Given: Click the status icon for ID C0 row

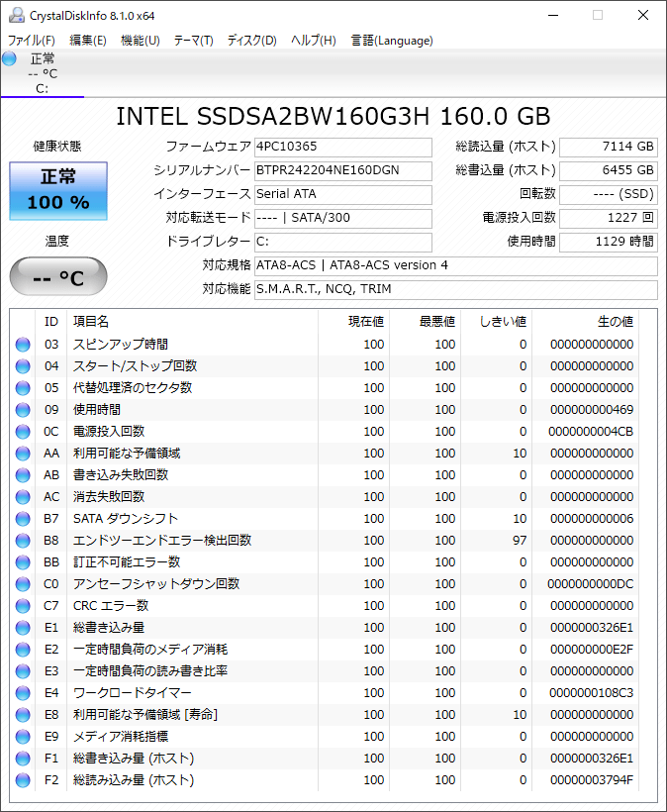Looking at the screenshot, I should point(23,583).
